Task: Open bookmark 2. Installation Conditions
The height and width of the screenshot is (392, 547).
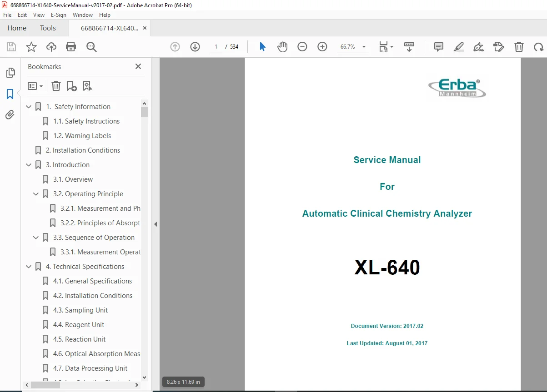Action: 83,150
